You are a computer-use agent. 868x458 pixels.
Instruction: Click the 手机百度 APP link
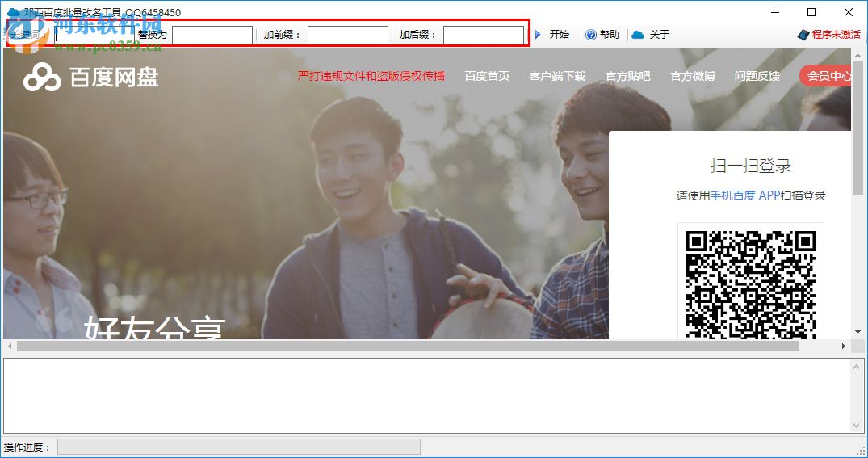coord(745,195)
